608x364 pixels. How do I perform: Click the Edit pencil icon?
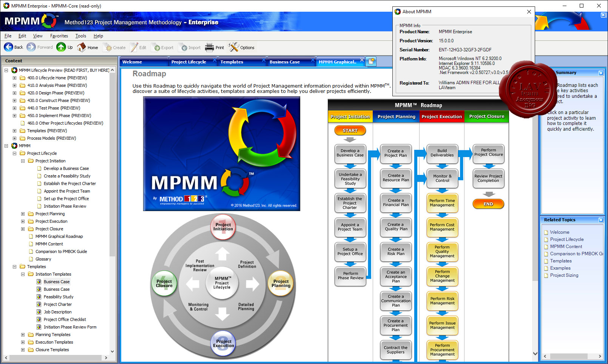click(134, 47)
